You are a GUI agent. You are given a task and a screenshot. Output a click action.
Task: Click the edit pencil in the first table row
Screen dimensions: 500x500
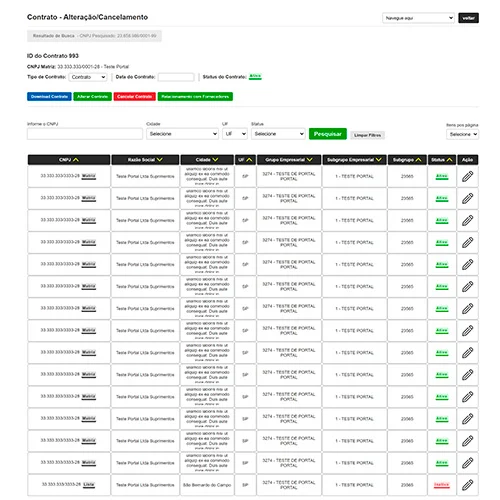click(x=467, y=176)
